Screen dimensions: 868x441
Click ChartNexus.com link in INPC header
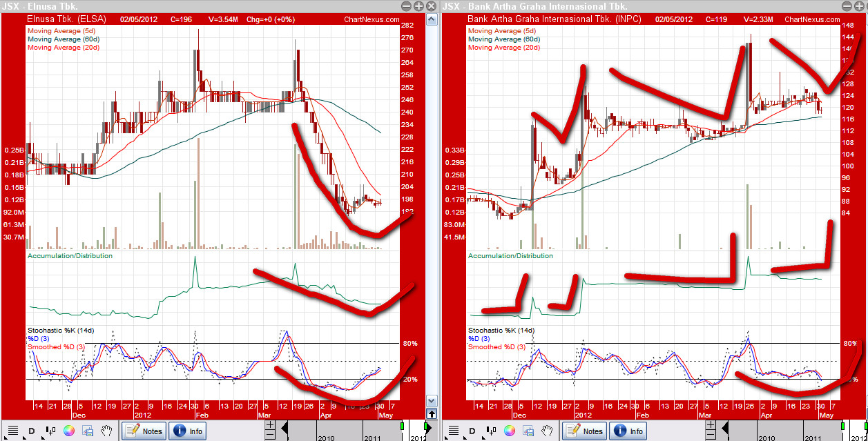[811, 20]
